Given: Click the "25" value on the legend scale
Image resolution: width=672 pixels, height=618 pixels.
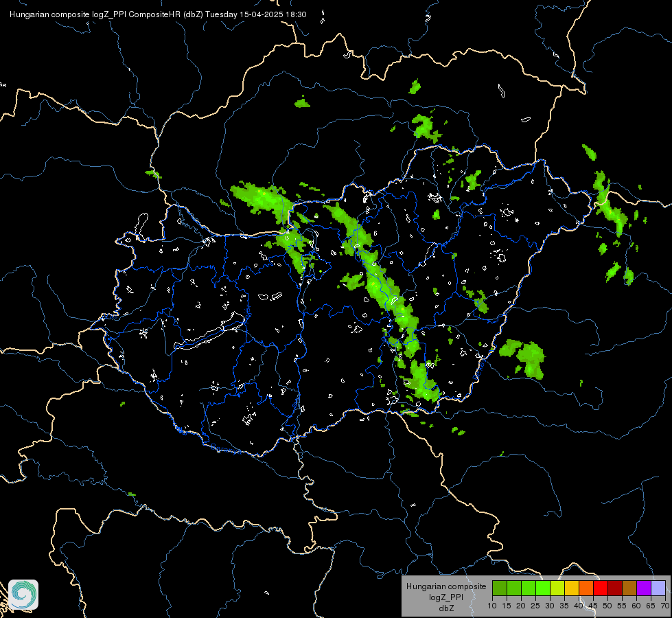Looking at the screenshot, I should point(535,606).
